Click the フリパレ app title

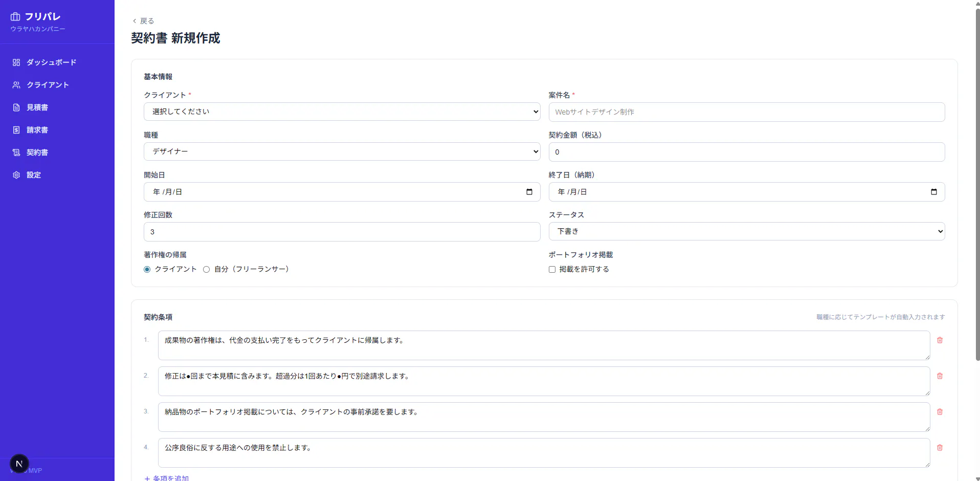43,17
